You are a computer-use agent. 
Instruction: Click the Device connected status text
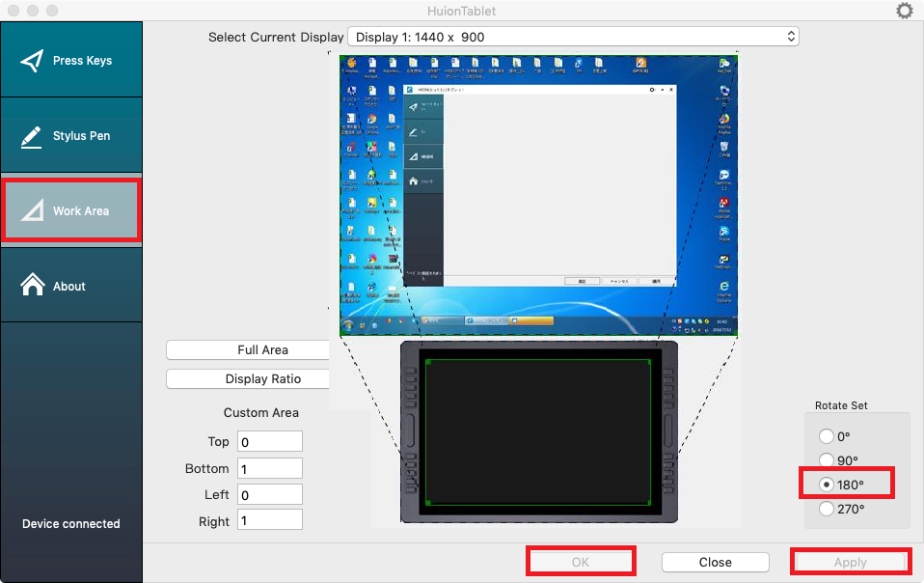click(x=71, y=523)
